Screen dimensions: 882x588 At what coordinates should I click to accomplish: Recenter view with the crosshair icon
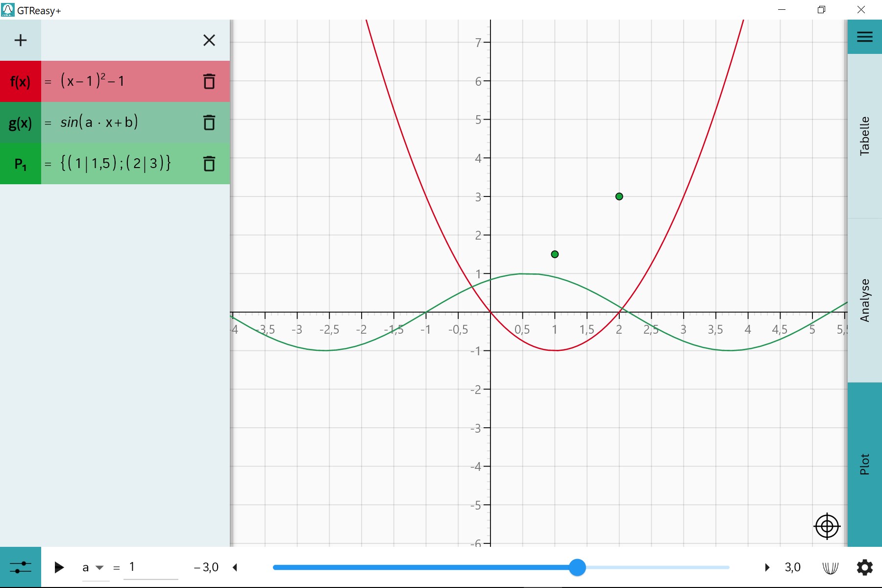pyautogui.click(x=826, y=526)
